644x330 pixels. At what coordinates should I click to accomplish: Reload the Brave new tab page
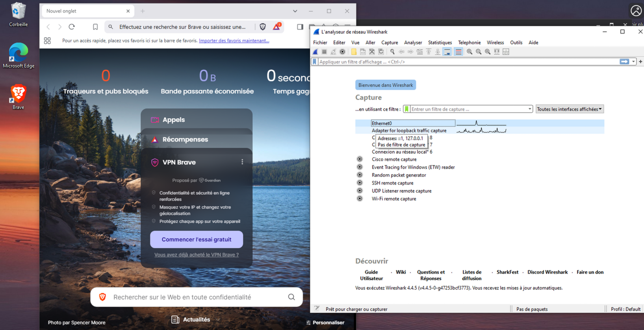(x=72, y=27)
